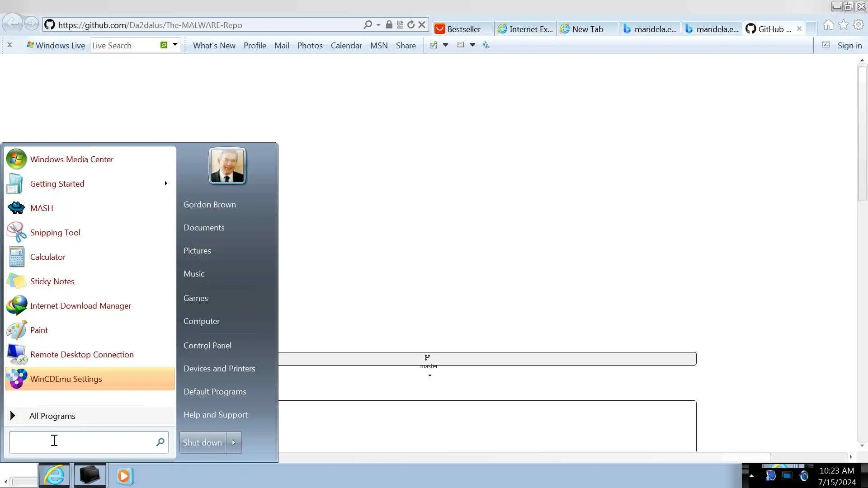Screen dimensions: 868x488
Task: Open Live Search dropdown arrow
Action: click(175, 45)
